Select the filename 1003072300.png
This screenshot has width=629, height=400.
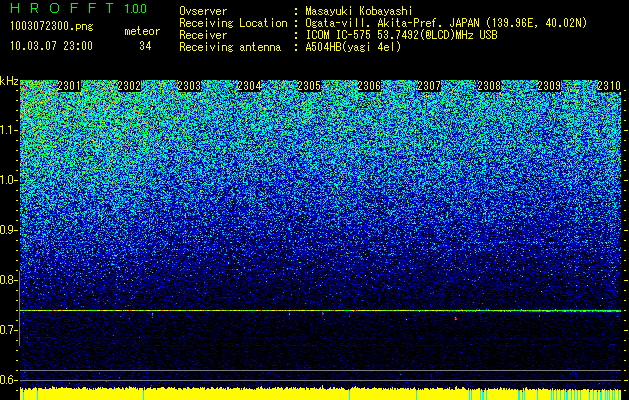point(51,26)
